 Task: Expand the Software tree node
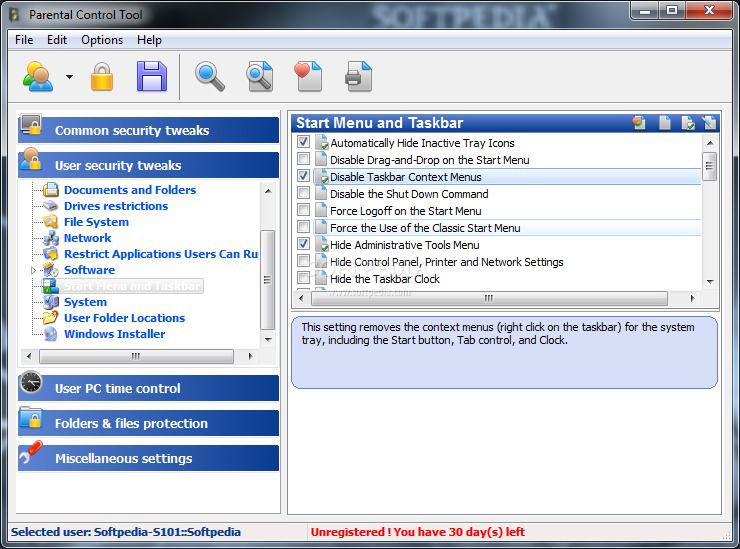[34, 270]
